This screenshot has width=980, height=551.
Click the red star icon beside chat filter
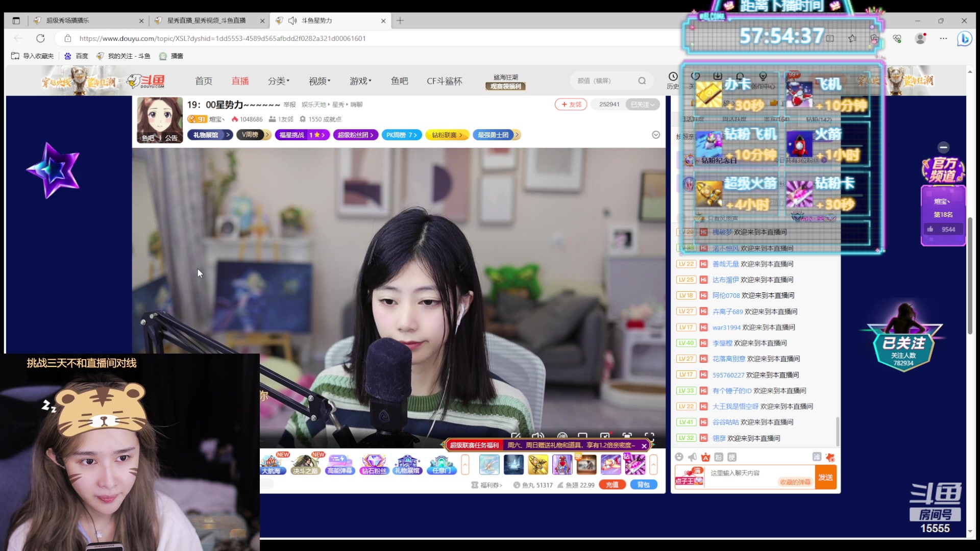(830, 457)
